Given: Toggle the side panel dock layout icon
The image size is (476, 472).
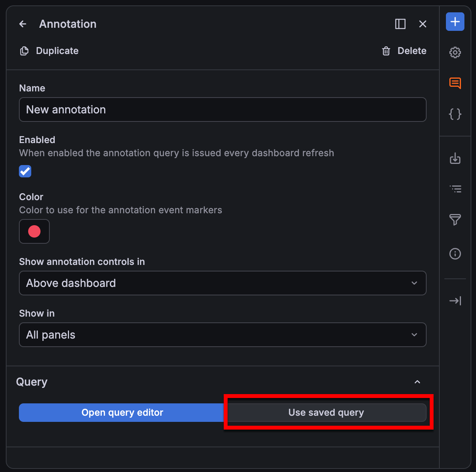Looking at the screenshot, I should coord(400,24).
